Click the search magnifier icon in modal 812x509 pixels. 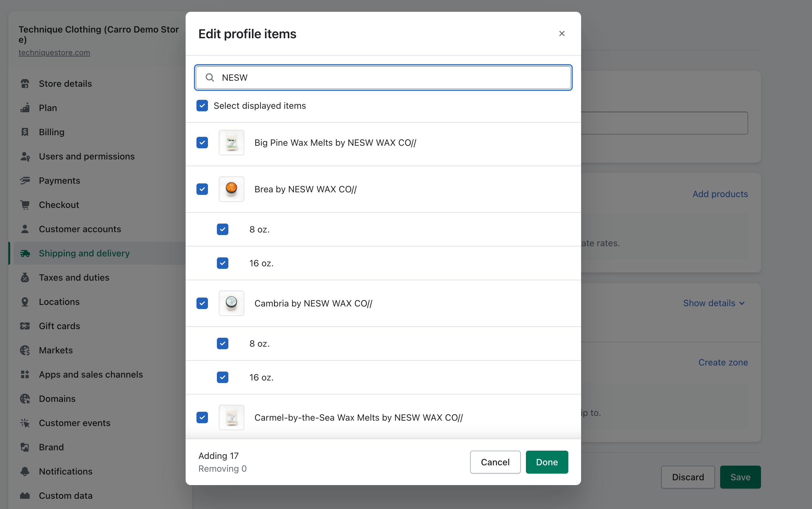(210, 78)
